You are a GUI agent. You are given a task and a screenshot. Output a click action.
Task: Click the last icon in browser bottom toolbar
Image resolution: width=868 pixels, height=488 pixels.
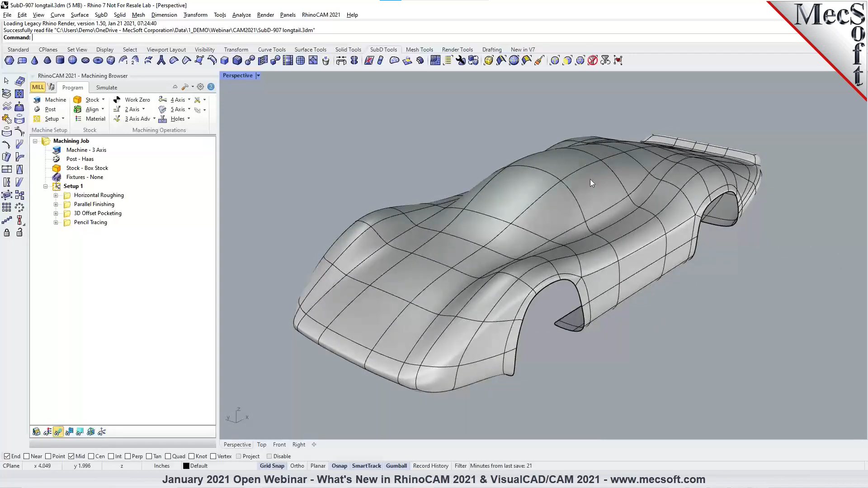point(102,432)
